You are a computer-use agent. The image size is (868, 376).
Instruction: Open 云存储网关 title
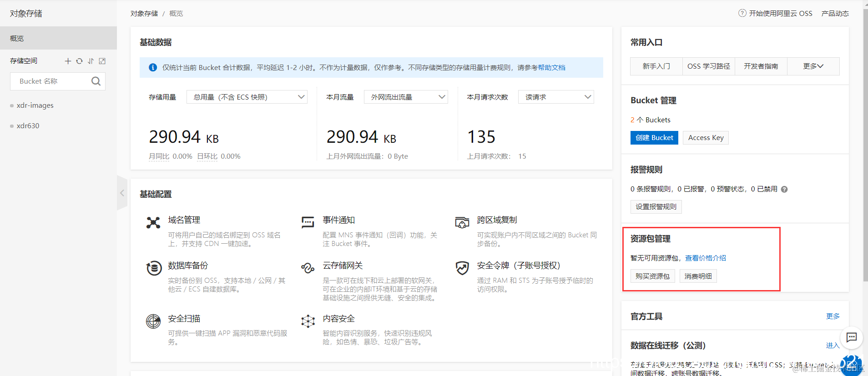[343, 266]
